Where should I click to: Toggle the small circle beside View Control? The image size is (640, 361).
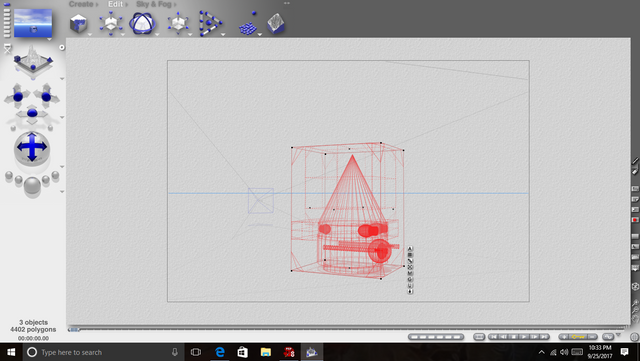tap(62, 47)
